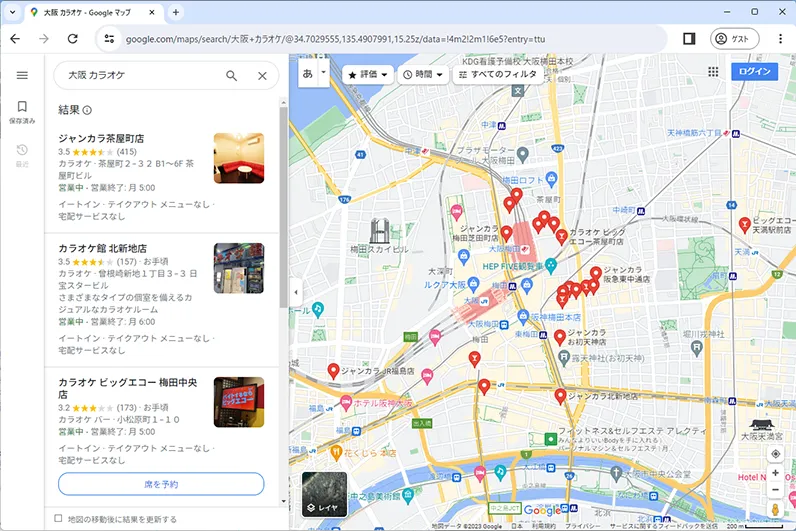The image size is (796, 531).
Task: Click the my location button on map
Action: 775,453
